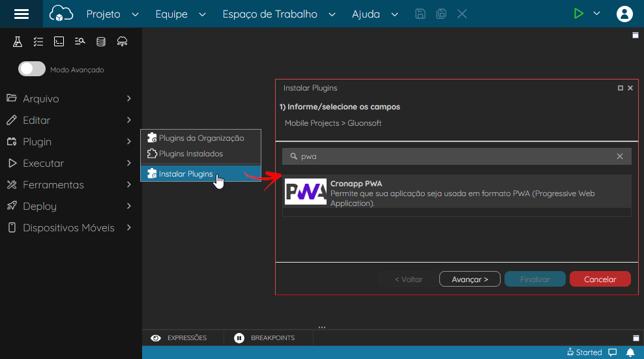Image resolution: width=644 pixels, height=359 pixels.
Task: Click the chevron beside Editar
Action: (x=129, y=120)
